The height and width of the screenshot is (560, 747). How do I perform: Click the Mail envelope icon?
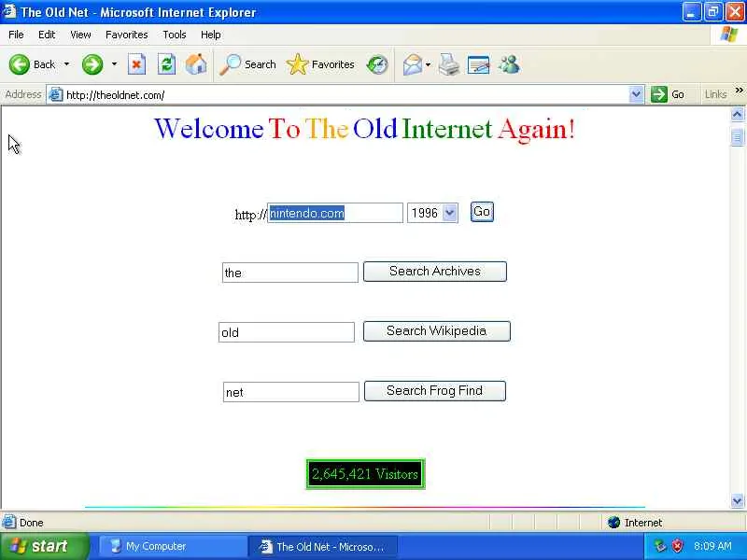coord(412,64)
